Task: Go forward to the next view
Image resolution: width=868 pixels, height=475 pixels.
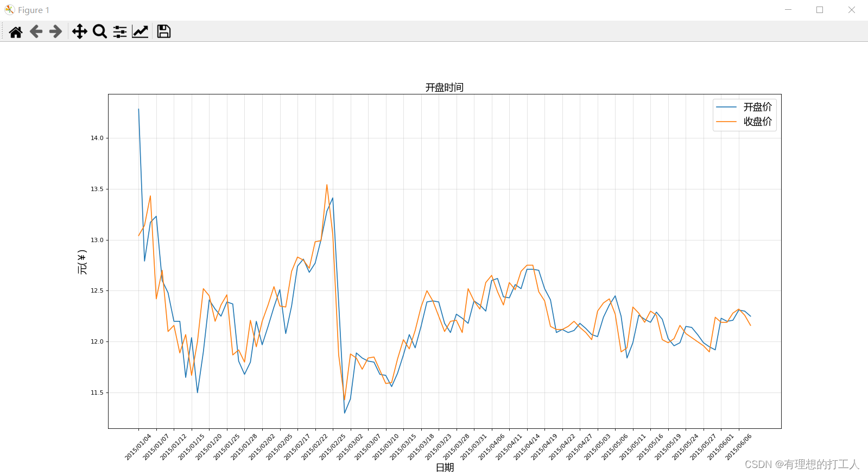Action: coord(55,31)
